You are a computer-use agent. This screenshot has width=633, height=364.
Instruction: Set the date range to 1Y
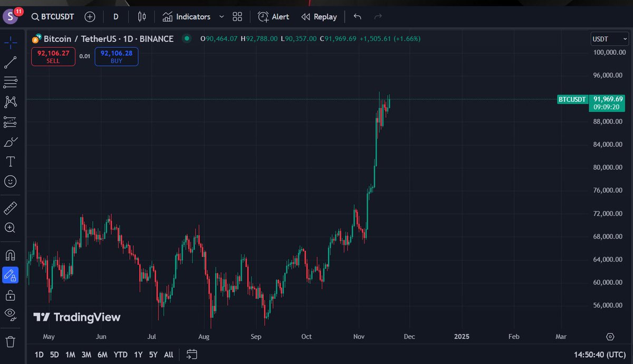tap(138, 355)
